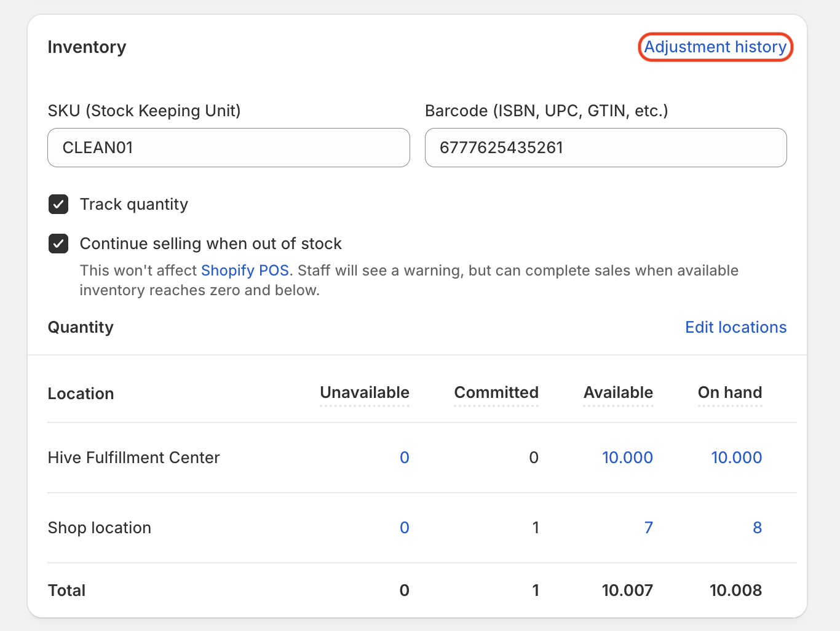
Task: Toggle Continue selling when out of stock
Action: pos(58,244)
